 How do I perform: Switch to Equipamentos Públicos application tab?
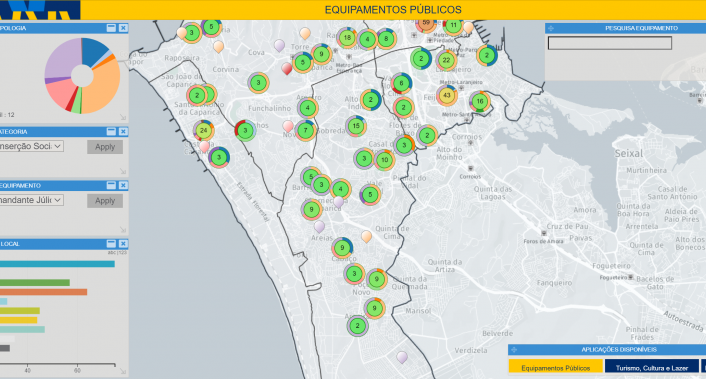tap(556, 368)
